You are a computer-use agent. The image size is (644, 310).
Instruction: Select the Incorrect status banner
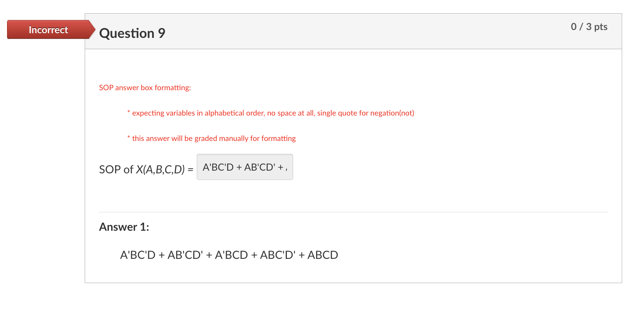click(x=48, y=29)
